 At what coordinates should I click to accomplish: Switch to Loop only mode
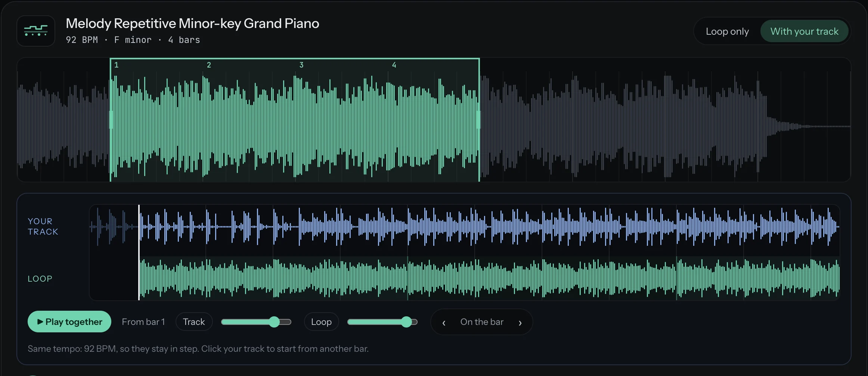[727, 31]
